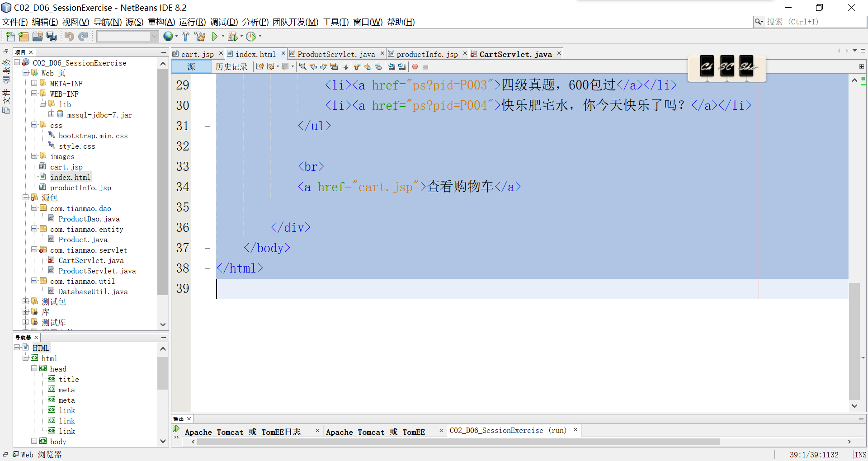This screenshot has width=868, height=461.
Task: Expand the 库 node
Action: pyautogui.click(x=26, y=312)
